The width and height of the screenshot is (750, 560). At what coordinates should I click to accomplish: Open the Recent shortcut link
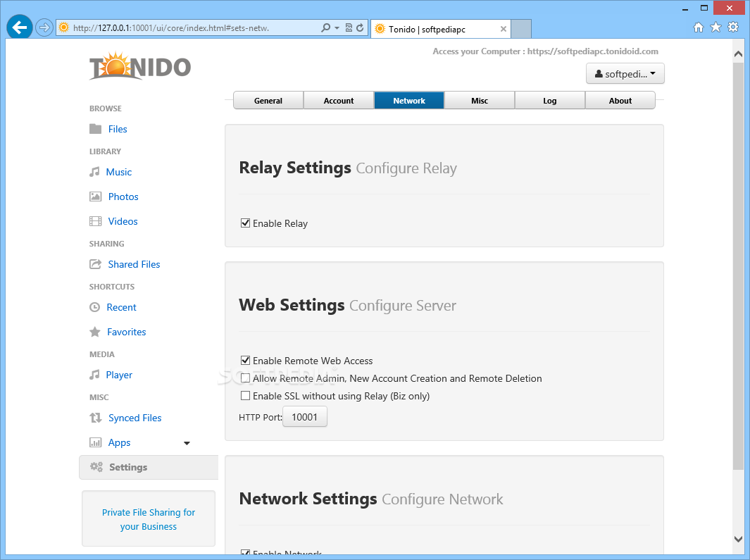point(122,307)
